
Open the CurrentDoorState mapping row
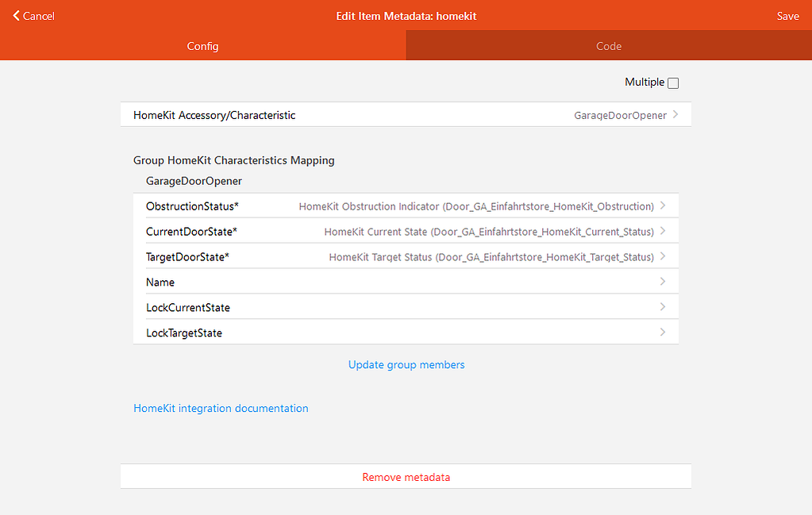[406, 232]
